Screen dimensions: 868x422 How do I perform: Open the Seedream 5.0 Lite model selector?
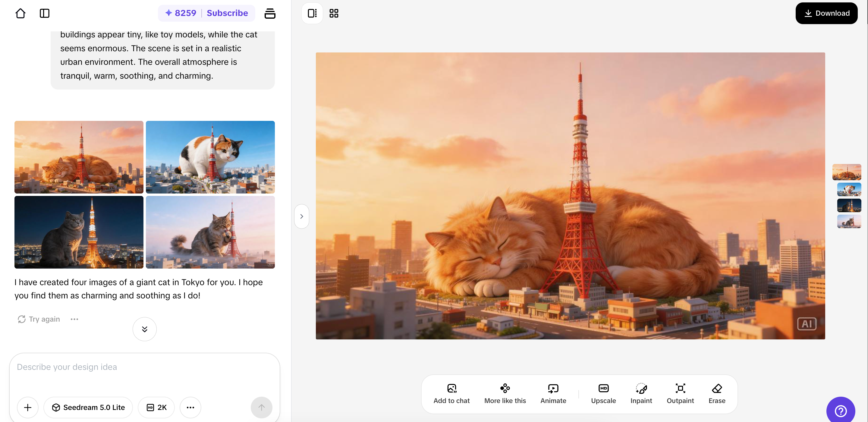point(88,407)
